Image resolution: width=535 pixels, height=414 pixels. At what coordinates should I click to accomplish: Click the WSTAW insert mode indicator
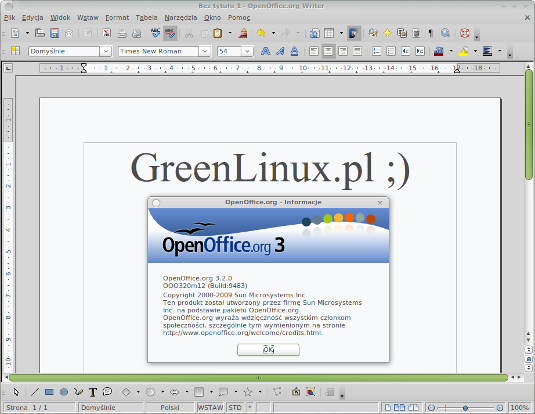pos(210,408)
